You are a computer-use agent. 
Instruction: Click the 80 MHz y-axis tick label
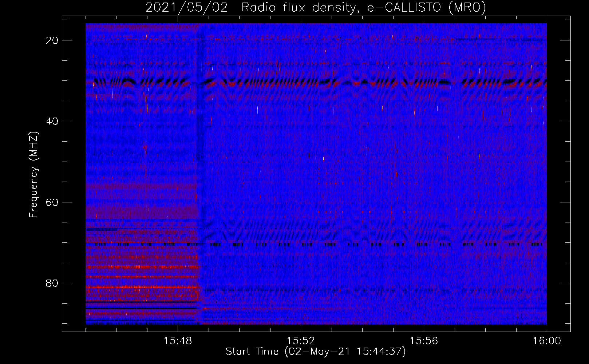point(52,283)
